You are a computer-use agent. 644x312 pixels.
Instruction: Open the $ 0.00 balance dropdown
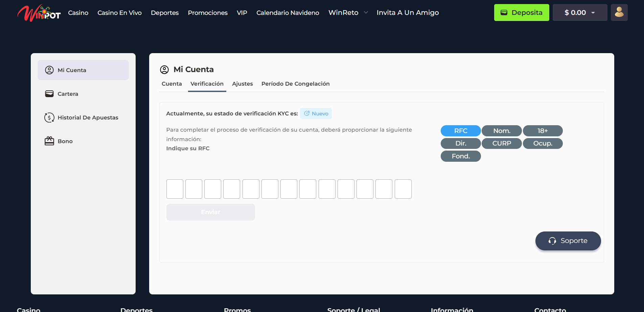[580, 13]
